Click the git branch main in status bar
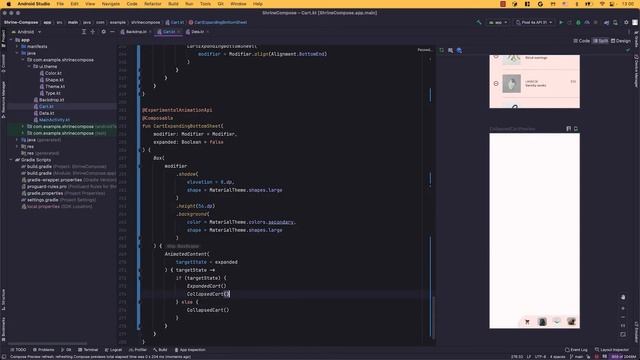 click(x=577, y=357)
